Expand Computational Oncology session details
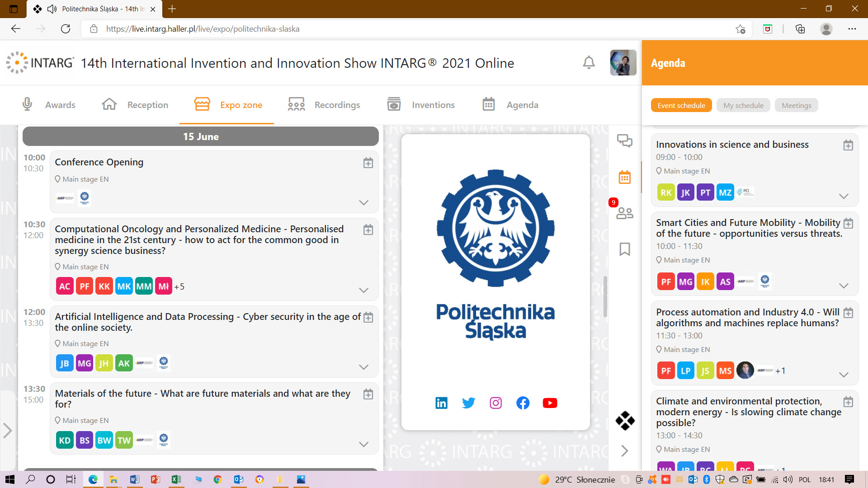This screenshot has width=868, height=488. click(x=363, y=290)
